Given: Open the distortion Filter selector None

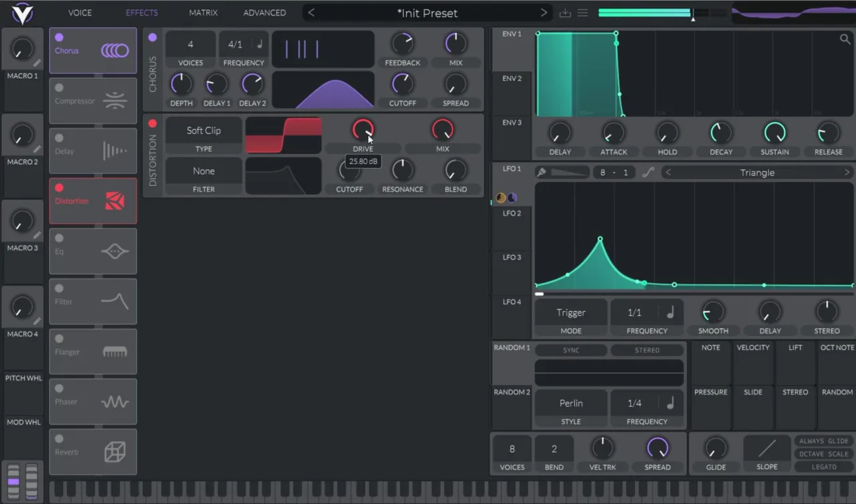Looking at the screenshot, I should point(204,171).
